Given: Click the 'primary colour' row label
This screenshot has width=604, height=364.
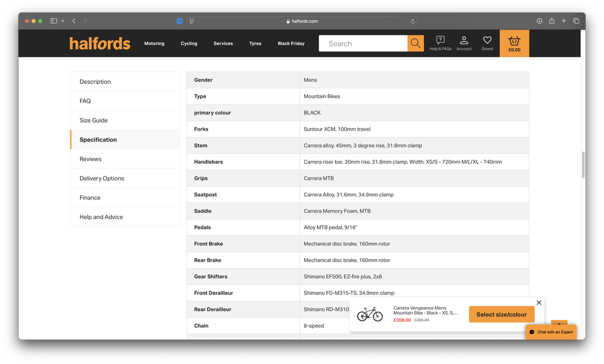Looking at the screenshot, I should pos(212,113).
